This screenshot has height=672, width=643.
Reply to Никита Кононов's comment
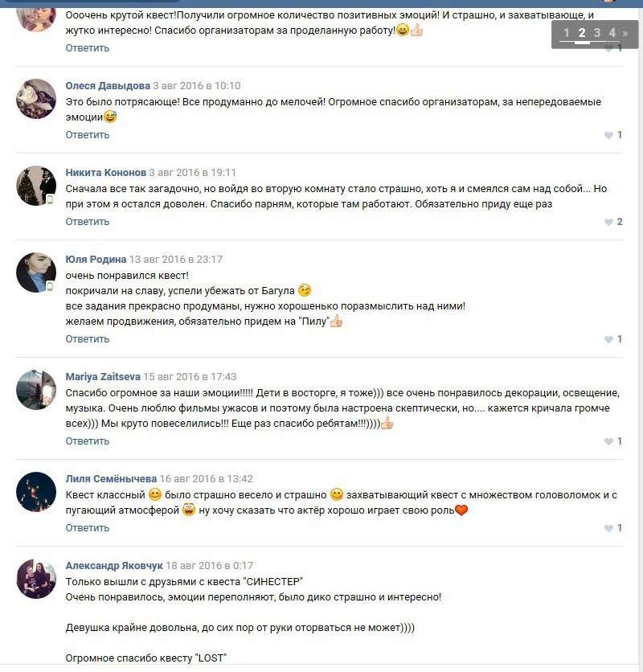(x=88, y=222)
